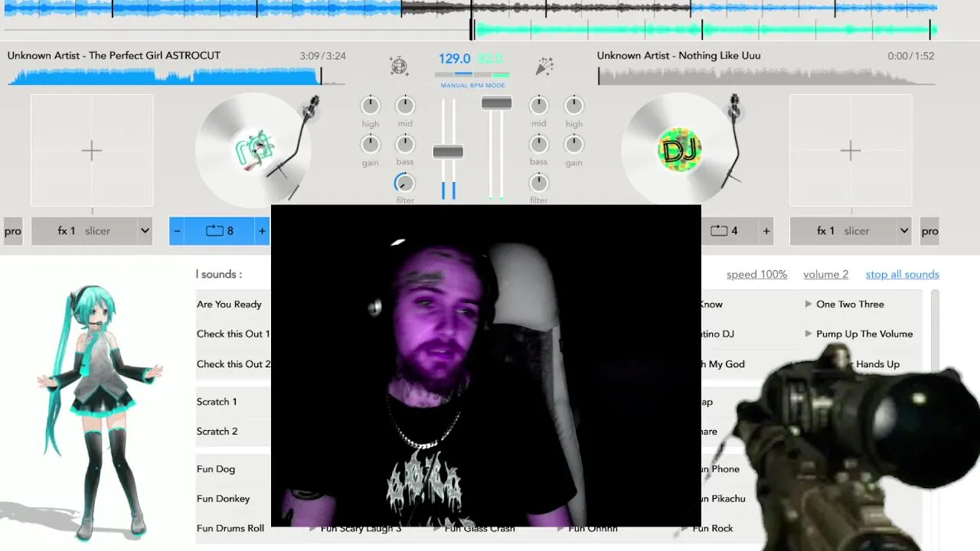980x551 pixels.
Task: Click the right deck volume fader handle
Action: 496,103
